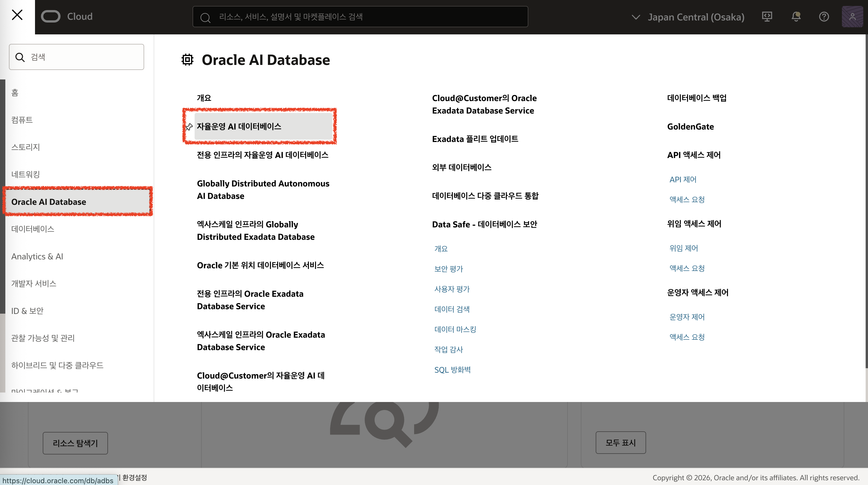The image size is (868, 485).
Task: Open 위임 액세스 제어 heading link
Action: pos(694,224)
